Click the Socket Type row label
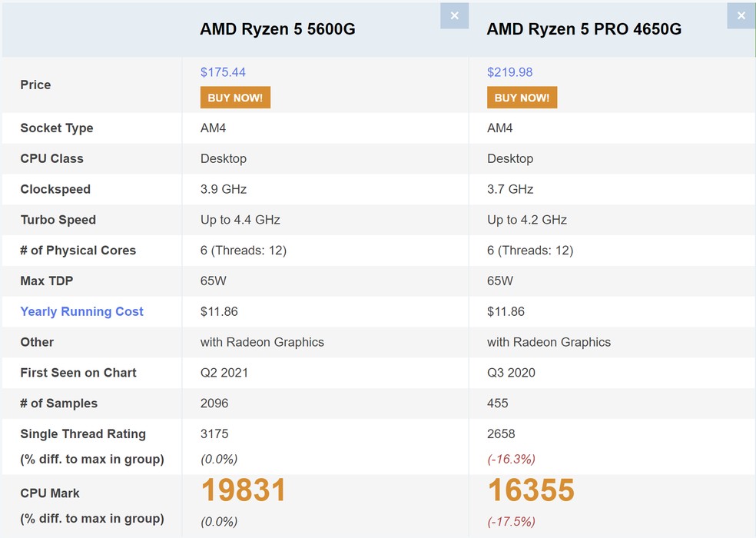Viewport: 756px width, 538px height. (56, 128)
